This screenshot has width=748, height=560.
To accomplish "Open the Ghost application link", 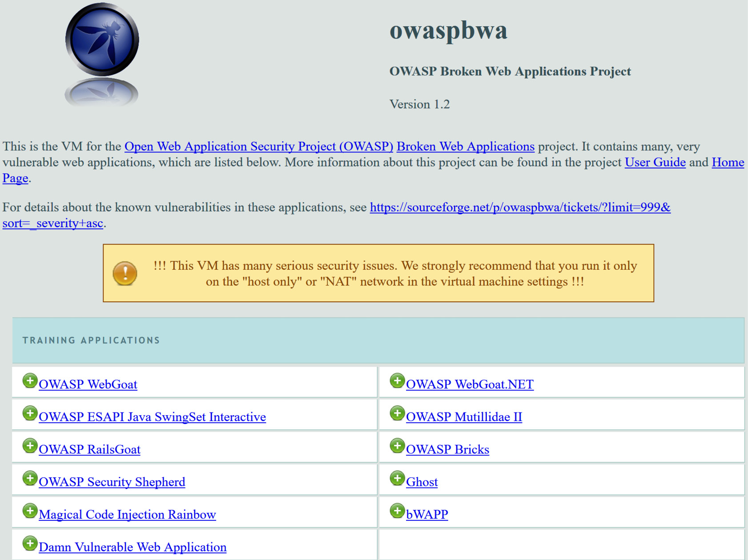I will click(x=422, y=482).
